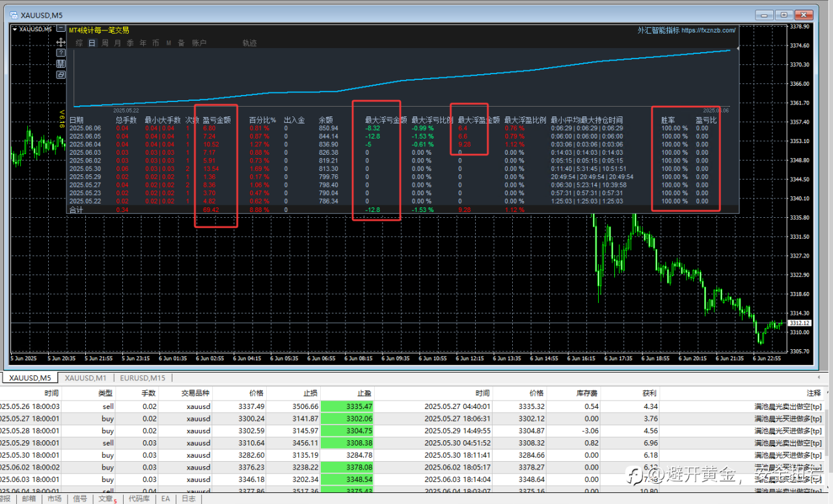Click the overlapping windows restore icon

(x=61, y=75)
